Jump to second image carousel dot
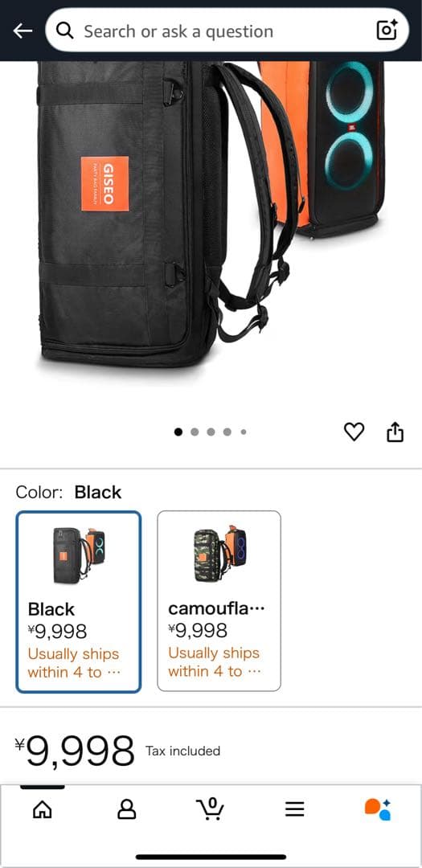The width and height of the screenshot is (422, 868). point(195,432)
